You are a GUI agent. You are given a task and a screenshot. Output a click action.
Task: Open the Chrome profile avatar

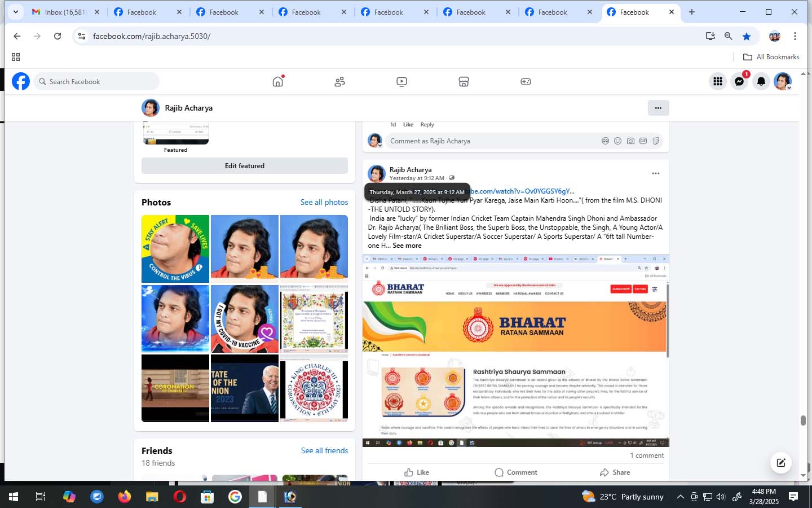pyautogui.click(x=775, y=36)
